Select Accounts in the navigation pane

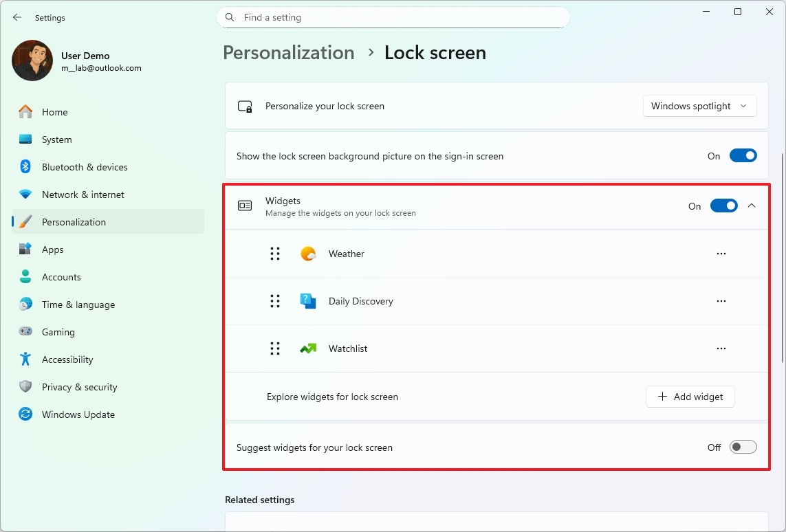(25, 277)
